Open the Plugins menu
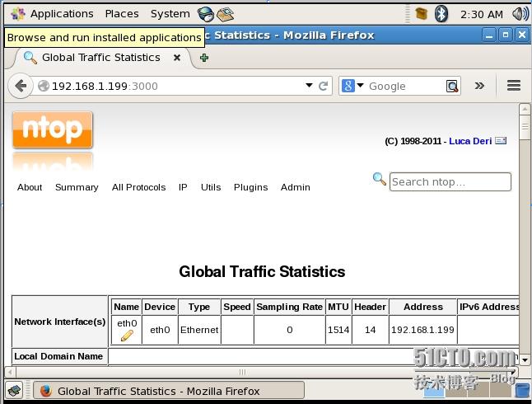 250,187
